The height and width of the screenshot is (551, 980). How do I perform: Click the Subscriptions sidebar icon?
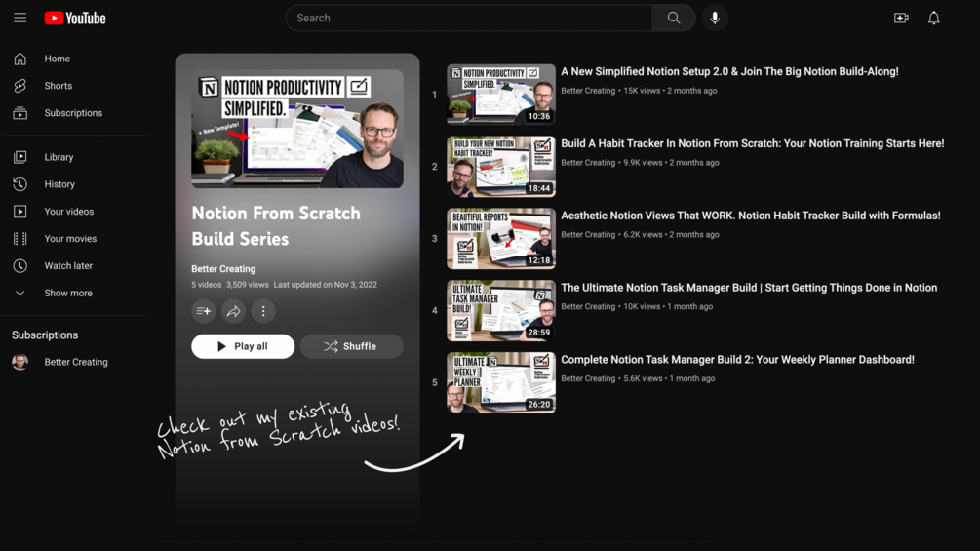pos(20,113)
